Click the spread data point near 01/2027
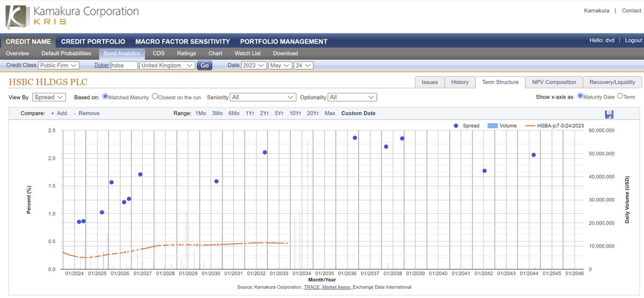This screenshot has height=298, width=644. (x=140, y=174)
